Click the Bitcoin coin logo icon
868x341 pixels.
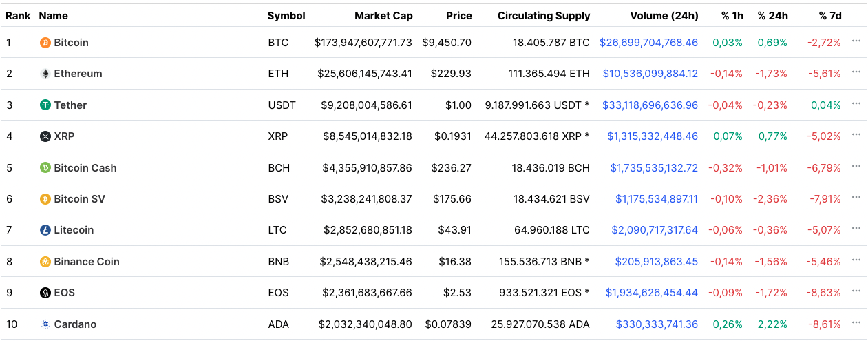pyautogui.click(x=45, y=43)
